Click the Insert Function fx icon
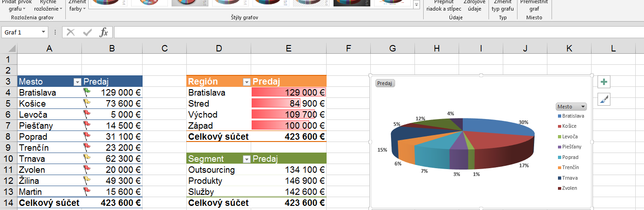 104,32
